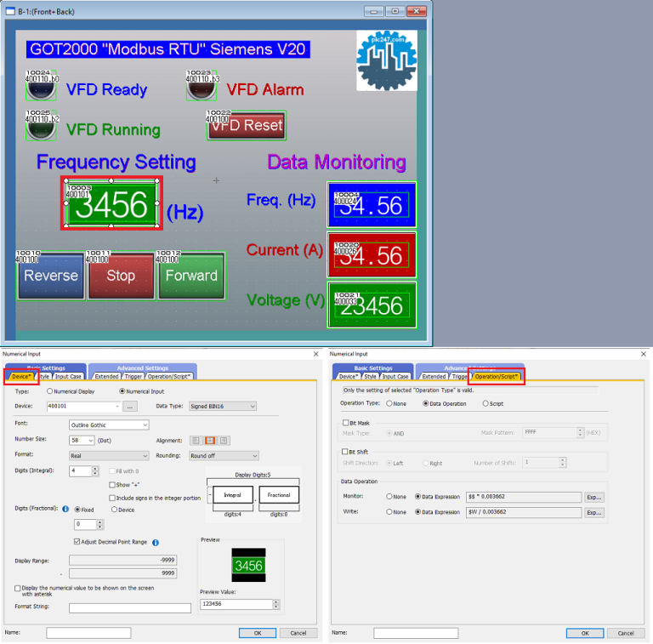The image size is (653, 644).
Task: Select the VFD Alarm lamp indicator
Action: 202,88
